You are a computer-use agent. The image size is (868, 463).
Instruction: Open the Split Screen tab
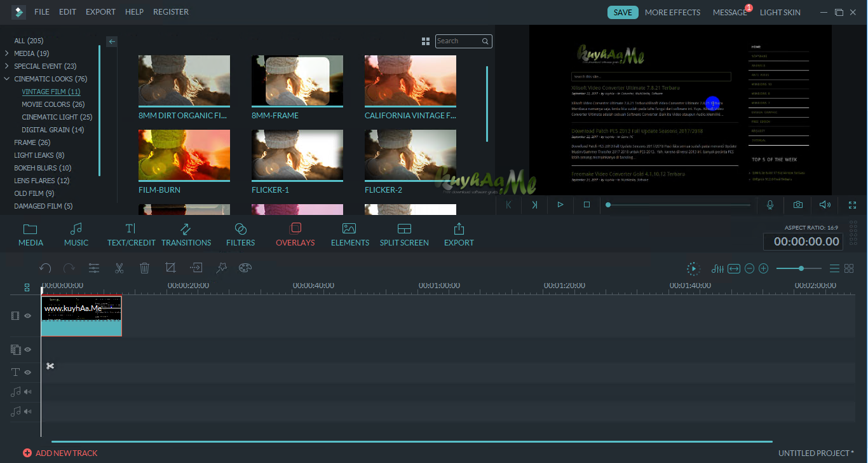click(404, 235)
